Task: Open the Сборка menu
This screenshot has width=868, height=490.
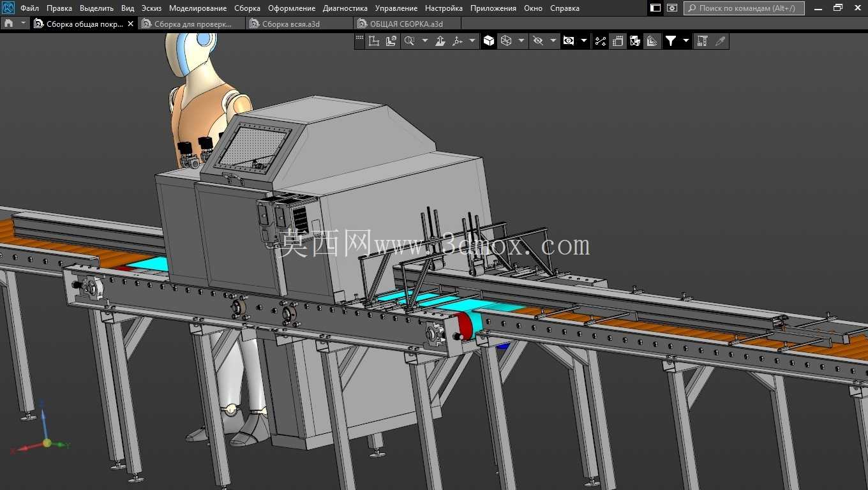Action: [247, 8]
